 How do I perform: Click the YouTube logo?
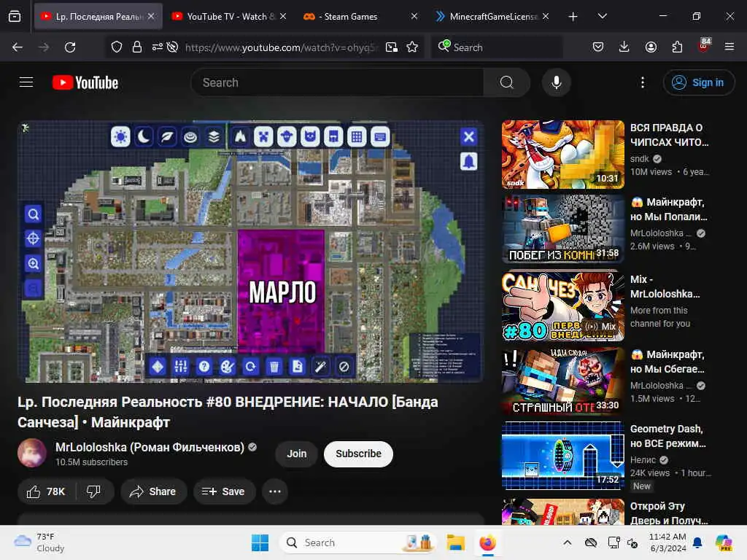coord(85,82)
